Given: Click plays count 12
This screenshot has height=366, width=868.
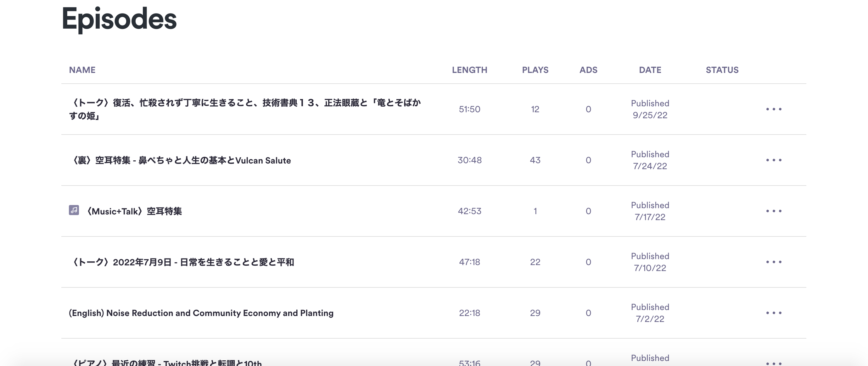Looking at the screenshot, I should tap(535, 109).
